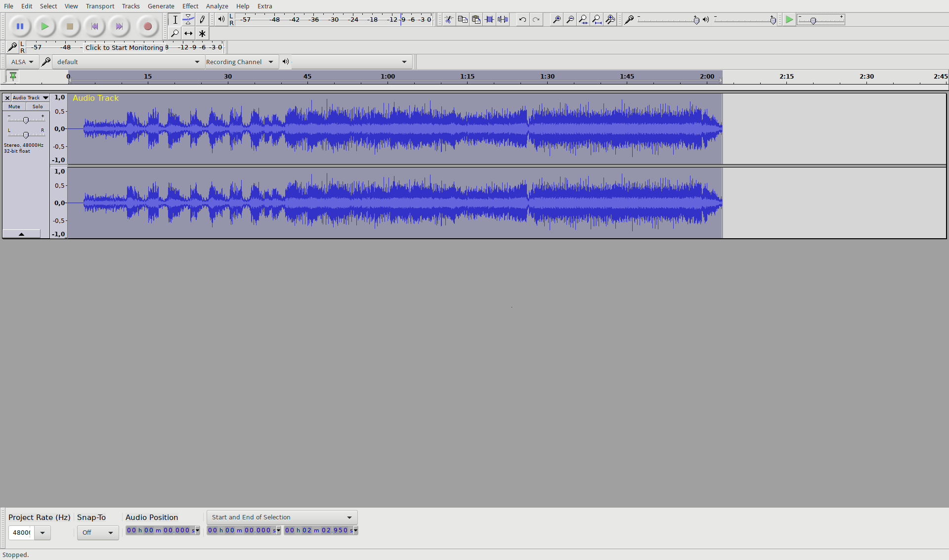
Task: Open the default recording device dropdown
Action: coord(128,62)
